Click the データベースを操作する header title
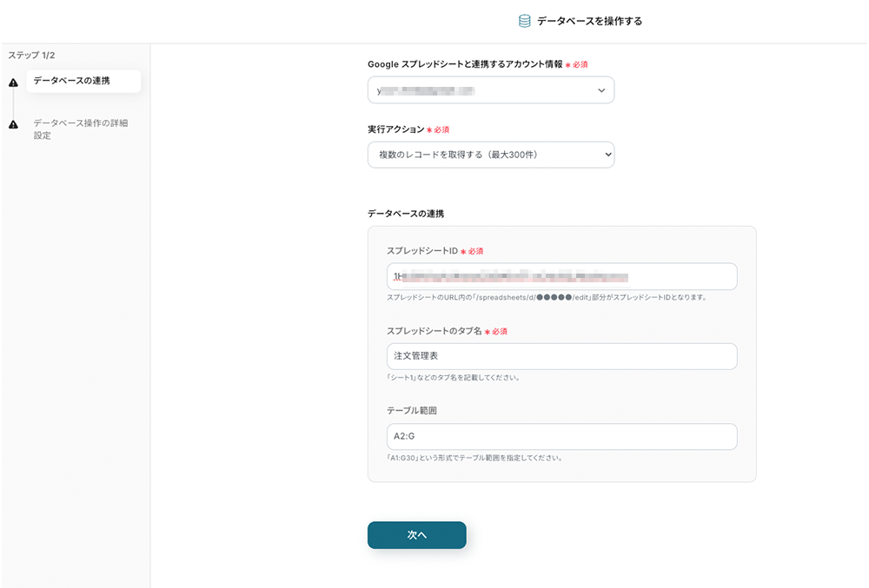The width and height of the screenshot is (869, 588). [589, 21]
